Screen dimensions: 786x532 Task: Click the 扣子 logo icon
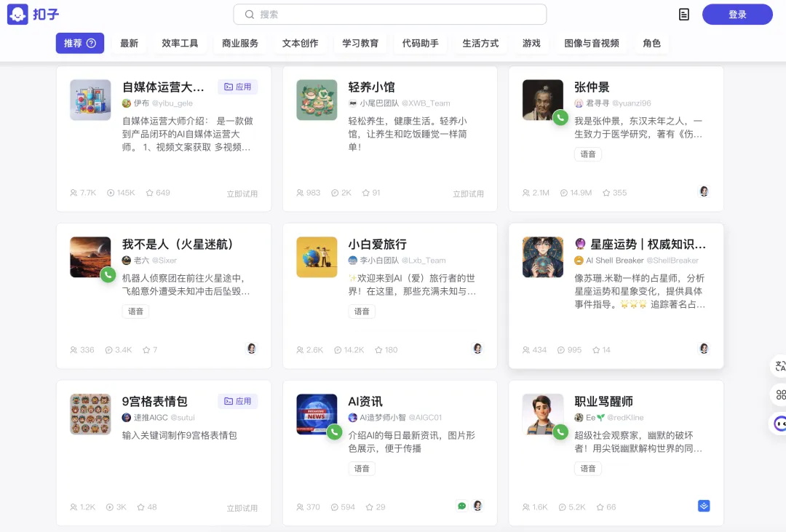pos(16,15)
